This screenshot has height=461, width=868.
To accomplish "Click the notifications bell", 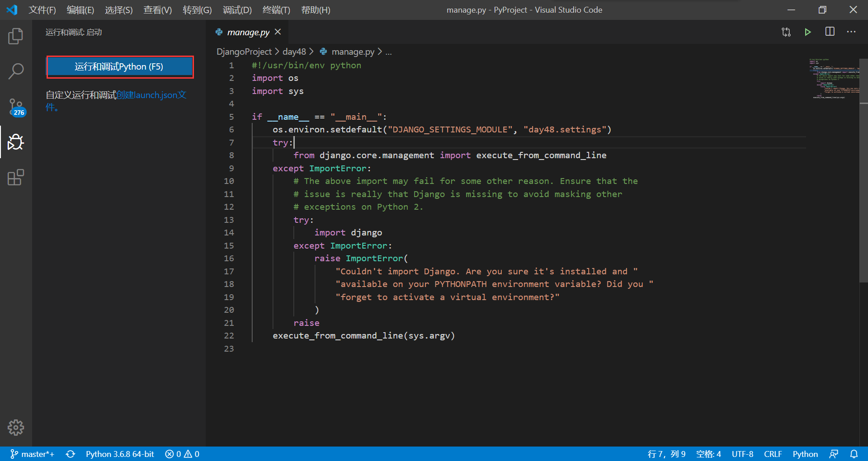I will 854,454.
